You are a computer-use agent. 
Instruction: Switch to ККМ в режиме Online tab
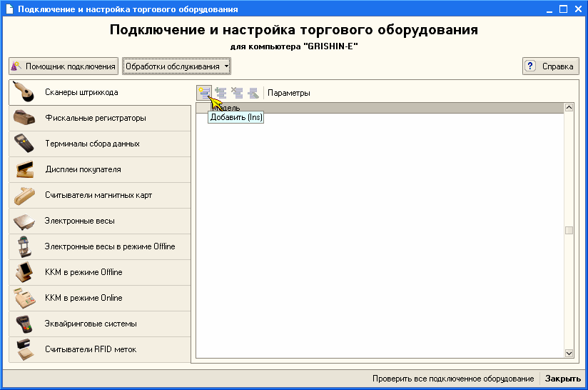pos(100,298)
